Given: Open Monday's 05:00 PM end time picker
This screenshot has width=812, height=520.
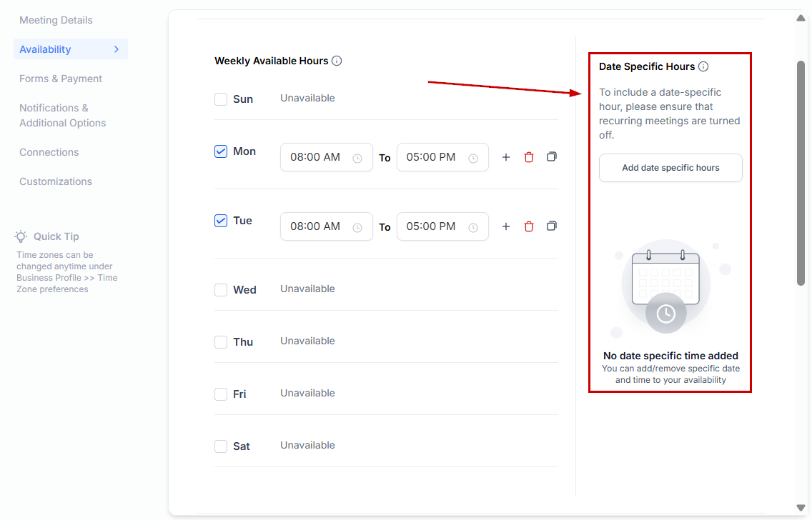Looking at the screenshot, I should pos(442,157).
